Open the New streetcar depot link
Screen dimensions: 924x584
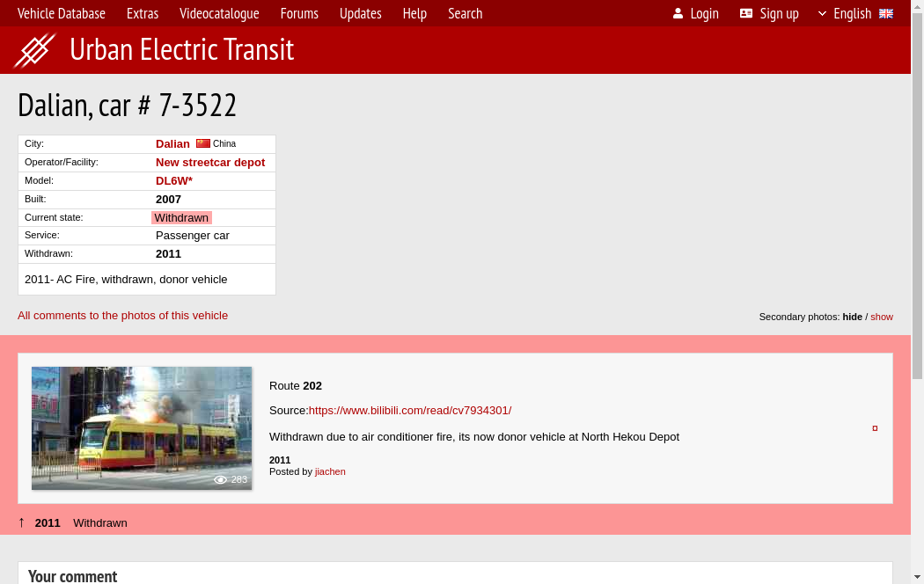210,162
